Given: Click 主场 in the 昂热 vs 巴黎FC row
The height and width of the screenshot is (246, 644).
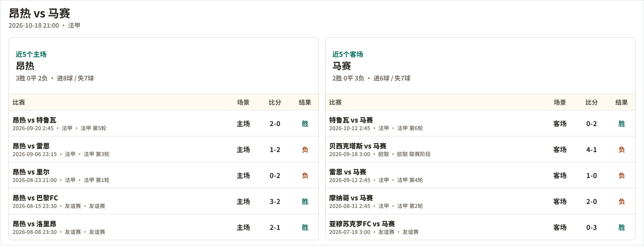Looking at the screenshot, I should 243,201.
